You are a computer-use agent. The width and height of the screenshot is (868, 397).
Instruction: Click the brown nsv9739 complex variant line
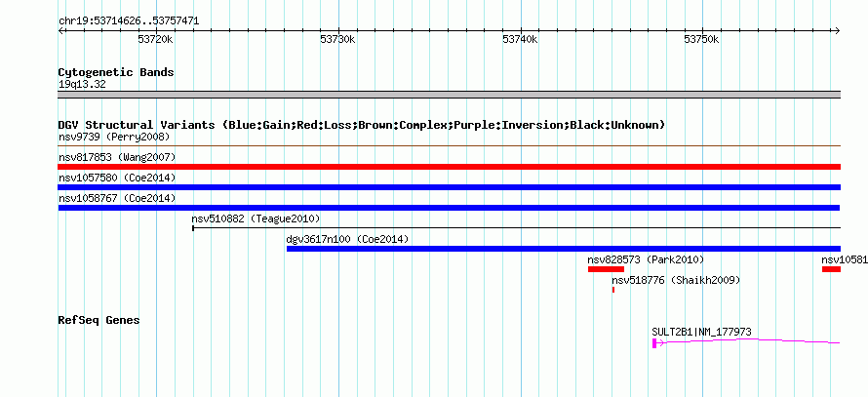pyautogui.click(x=450, y=146)
